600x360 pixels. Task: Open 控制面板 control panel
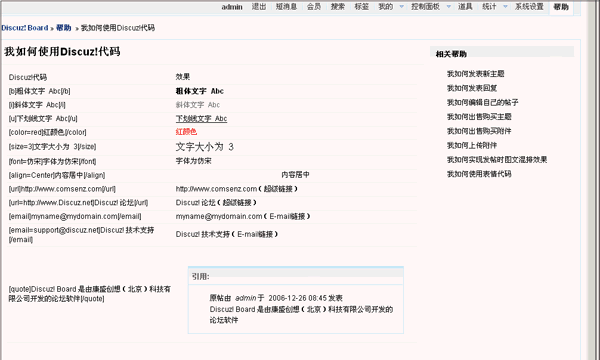tap(425, 7)
